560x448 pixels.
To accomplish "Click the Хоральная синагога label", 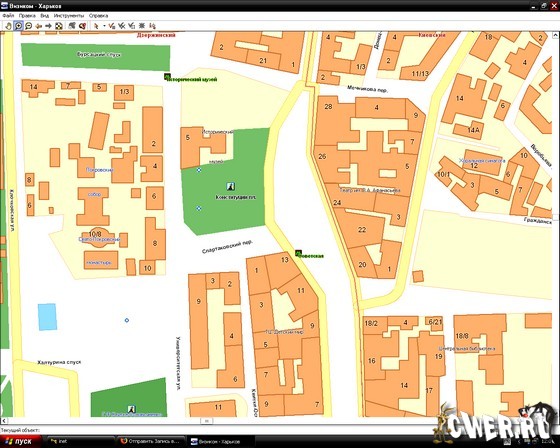I will point(482,161).
